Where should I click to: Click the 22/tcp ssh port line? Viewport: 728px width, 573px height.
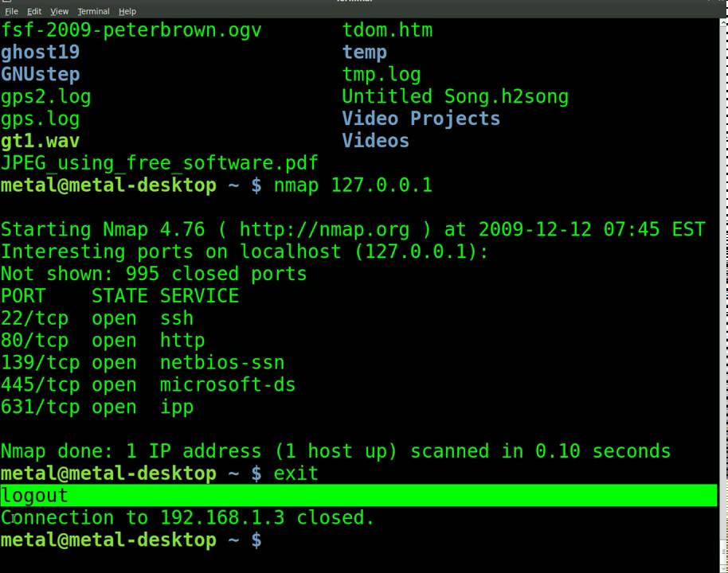(x=97, y=318)
